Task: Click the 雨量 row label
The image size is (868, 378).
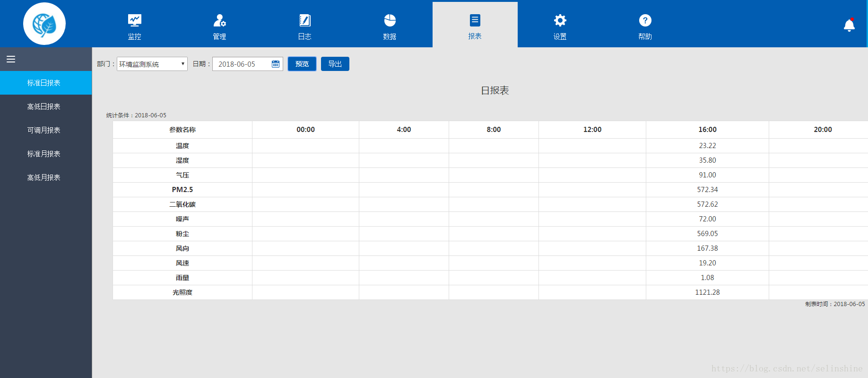Action: [x=182, y=278]
